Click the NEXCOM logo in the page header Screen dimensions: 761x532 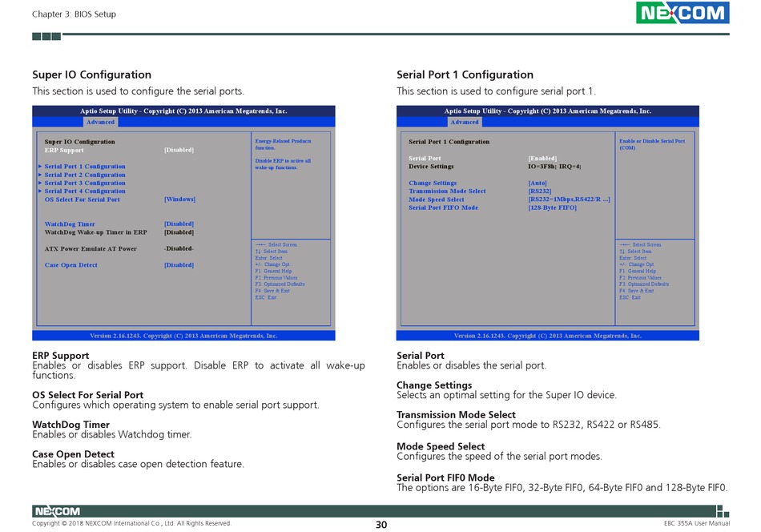click(682, 13)
